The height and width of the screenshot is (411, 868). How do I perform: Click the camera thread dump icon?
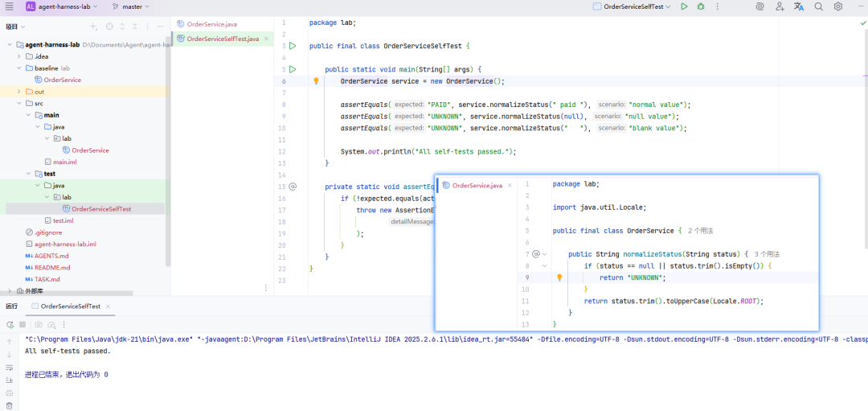click(x=39, y=325)
